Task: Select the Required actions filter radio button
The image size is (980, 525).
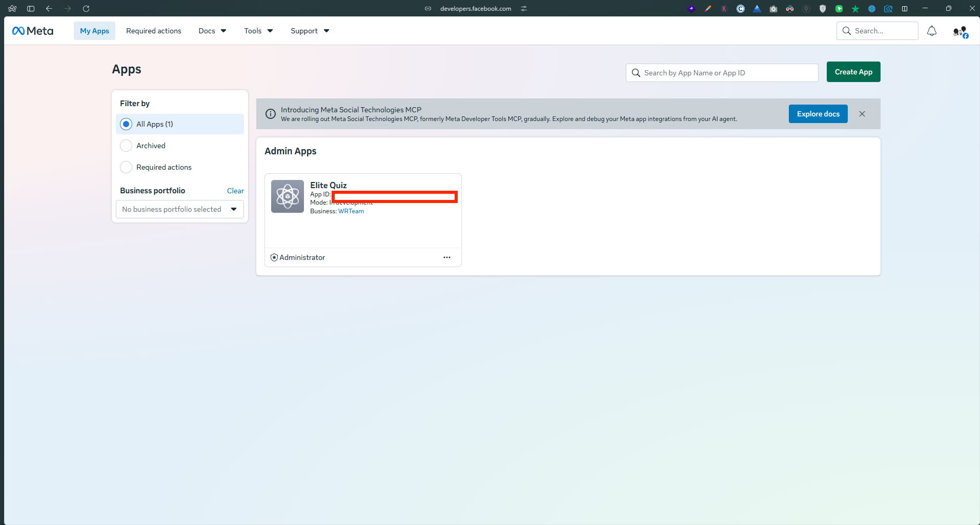Action: coord(126,167)
